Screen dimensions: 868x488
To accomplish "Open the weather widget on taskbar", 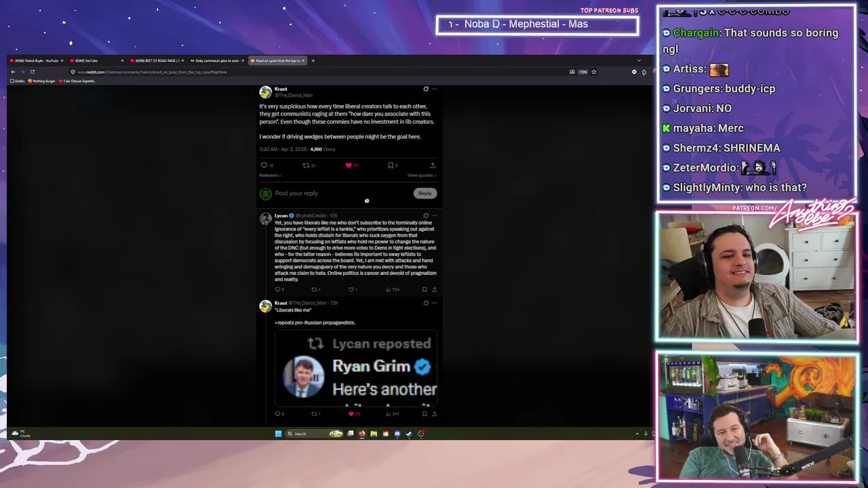I will (22, 434).
